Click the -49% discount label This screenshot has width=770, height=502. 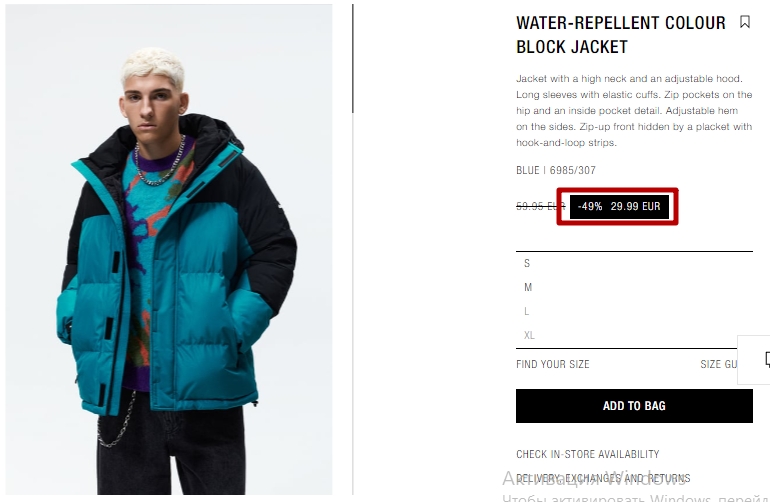[590, 206]
